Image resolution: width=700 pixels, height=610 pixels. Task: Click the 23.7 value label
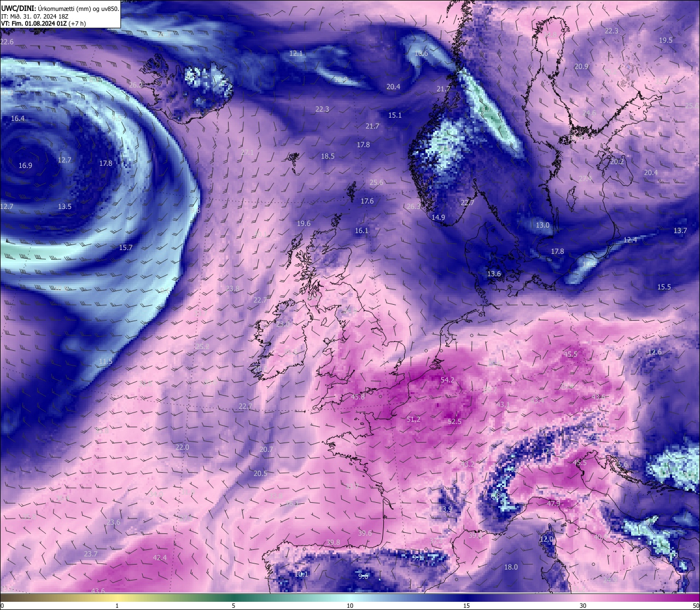(x=90, y=554)
